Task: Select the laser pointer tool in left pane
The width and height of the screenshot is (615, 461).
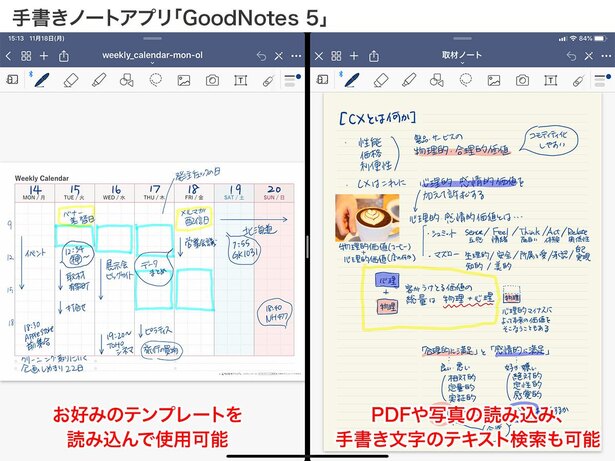Action: tap(268, 81)
